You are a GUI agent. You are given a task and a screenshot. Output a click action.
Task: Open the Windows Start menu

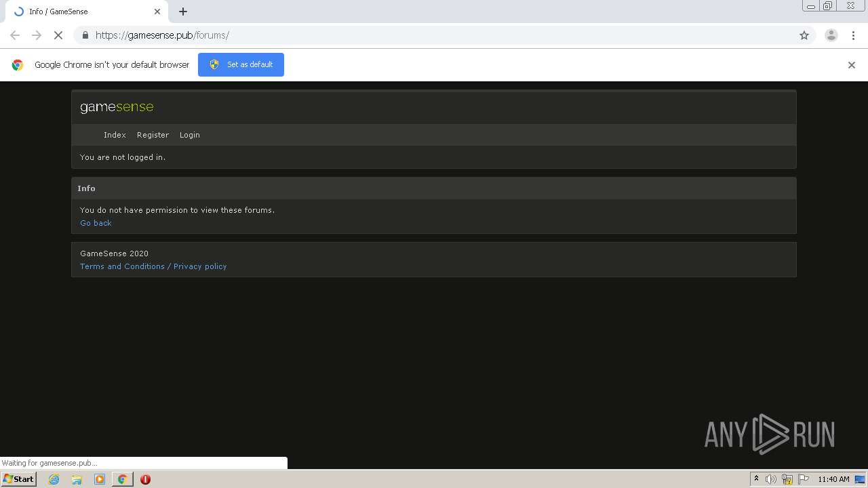(x=19, y=479)
